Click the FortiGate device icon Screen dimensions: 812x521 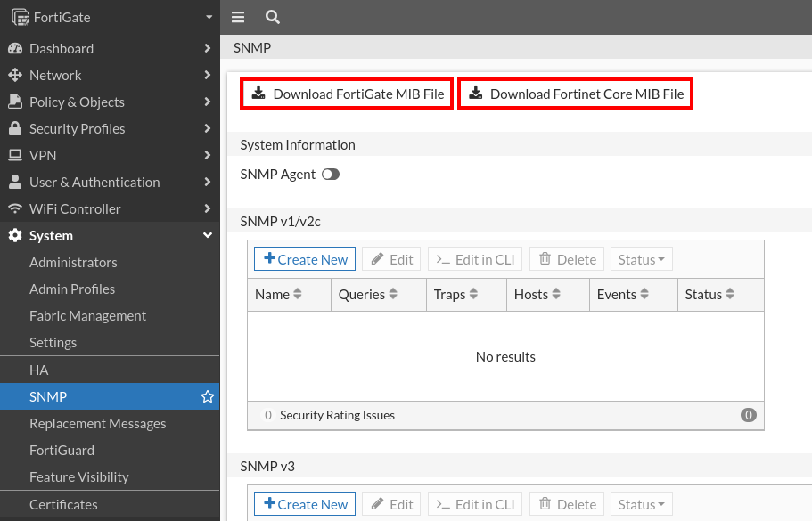(20, 17)
